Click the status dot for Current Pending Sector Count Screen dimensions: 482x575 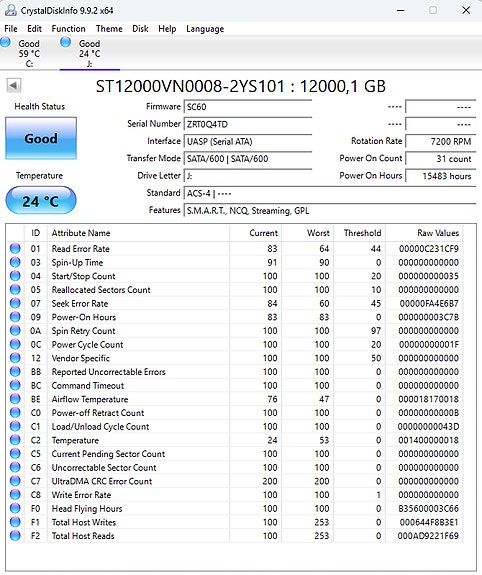15,454
